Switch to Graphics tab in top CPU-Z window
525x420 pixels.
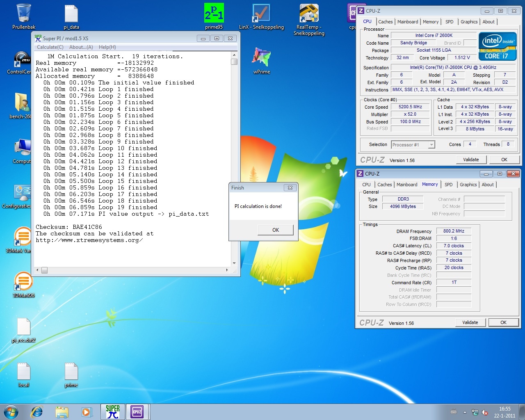(469, 22)
